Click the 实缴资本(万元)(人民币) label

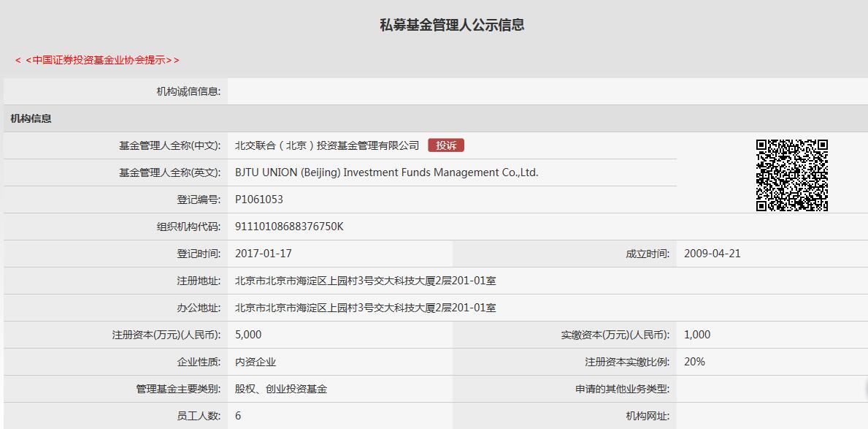click(615, 335)
